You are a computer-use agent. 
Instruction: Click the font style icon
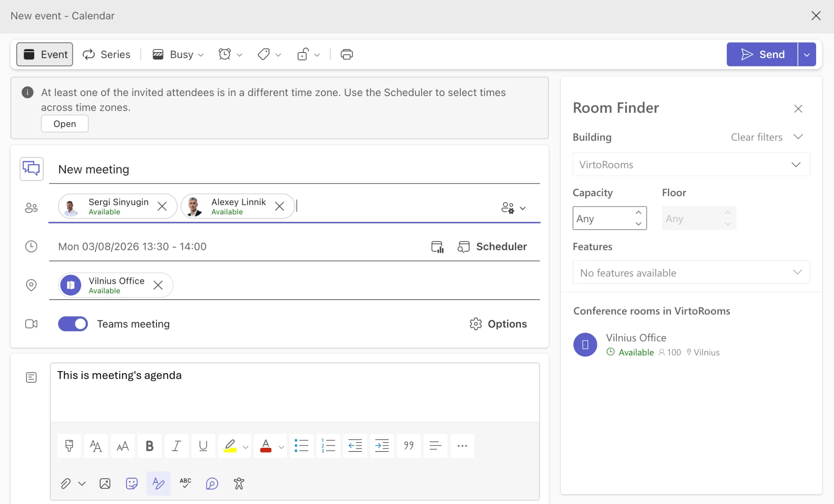pos(96,446)
